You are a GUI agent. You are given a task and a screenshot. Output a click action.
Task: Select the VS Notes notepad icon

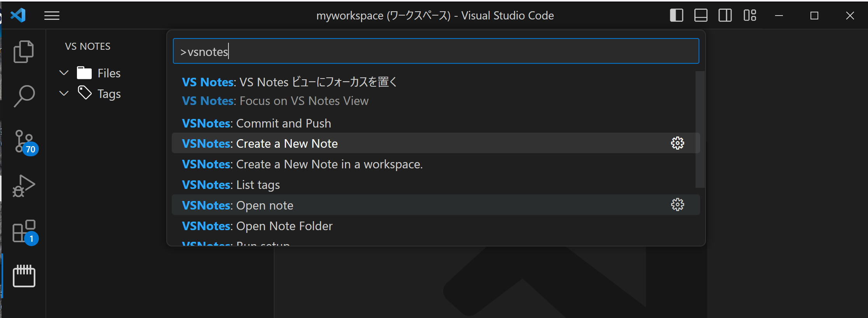[x=24, y=276]
